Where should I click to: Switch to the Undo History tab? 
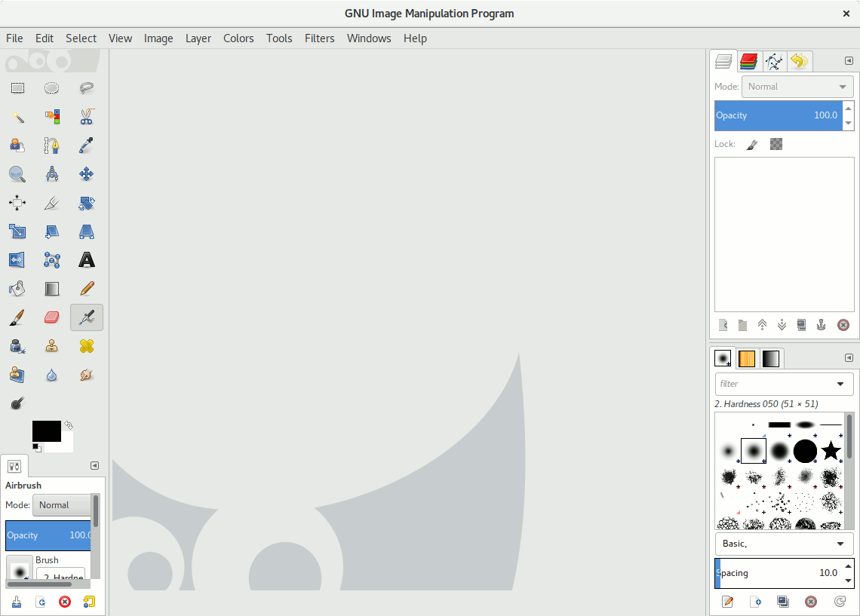[x=800, y=61]
